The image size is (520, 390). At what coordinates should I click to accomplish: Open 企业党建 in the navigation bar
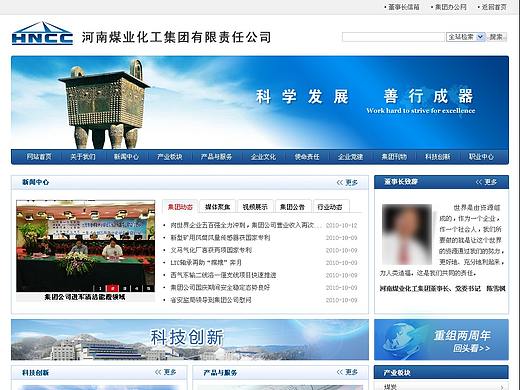click(350, 157)
